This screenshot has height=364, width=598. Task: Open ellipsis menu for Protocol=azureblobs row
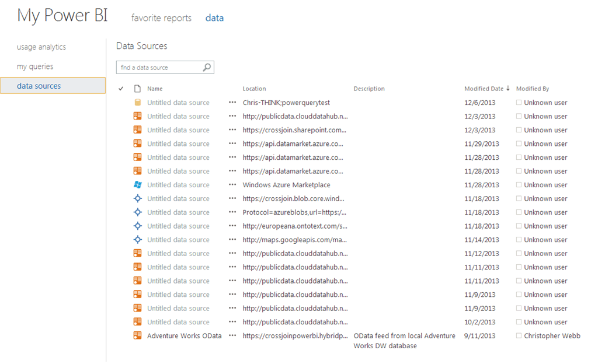coord(232,212)
